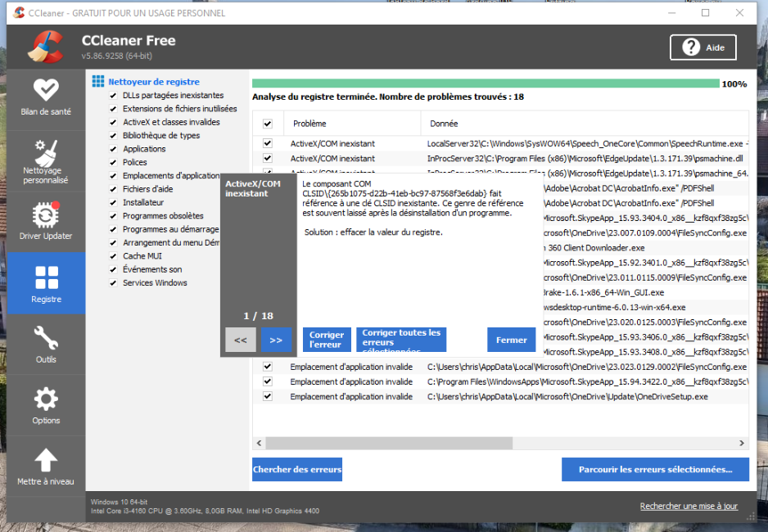
Task: Toggle Bibliothèque de types checkbox
Action: [x=113, y=136]
